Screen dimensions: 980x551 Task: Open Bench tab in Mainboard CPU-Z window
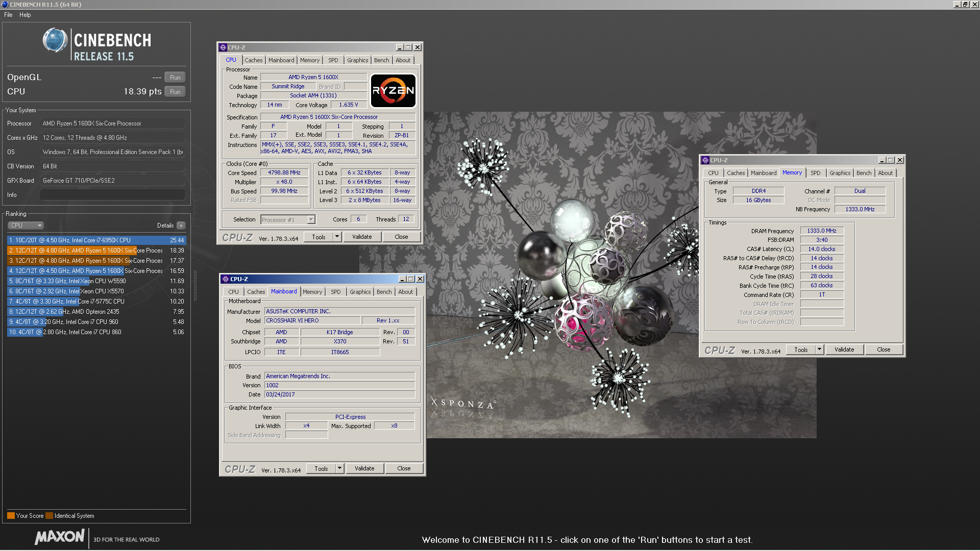pos(384,292)
